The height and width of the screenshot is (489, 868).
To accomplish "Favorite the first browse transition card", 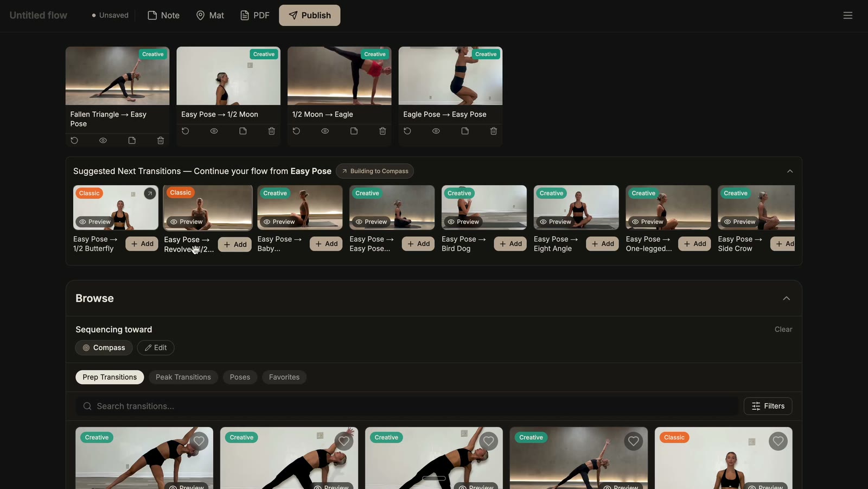I will click(199, 441).
